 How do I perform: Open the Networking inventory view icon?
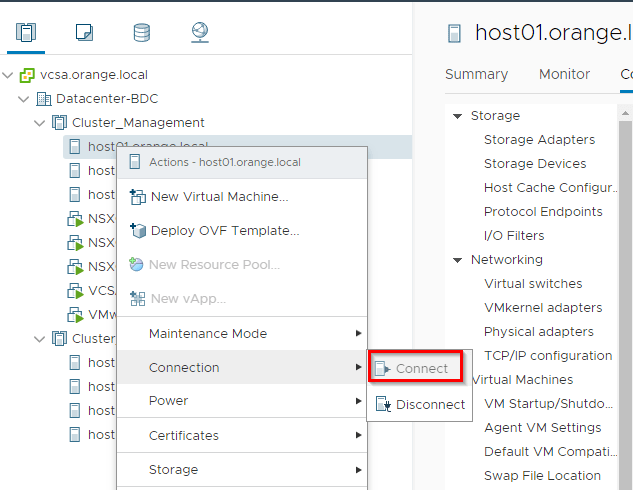pyautogui.click(x=199, y=32)
